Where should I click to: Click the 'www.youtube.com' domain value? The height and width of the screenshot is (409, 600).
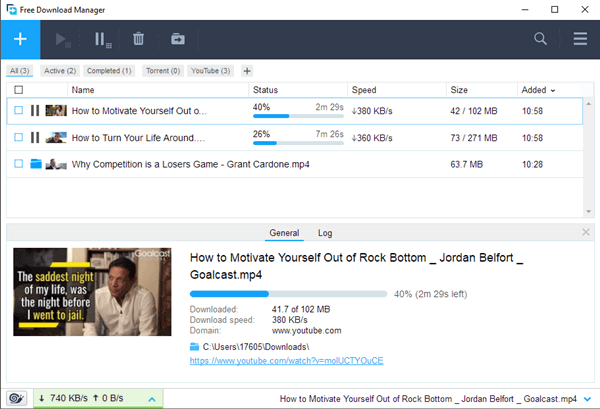tap(307, 331)
